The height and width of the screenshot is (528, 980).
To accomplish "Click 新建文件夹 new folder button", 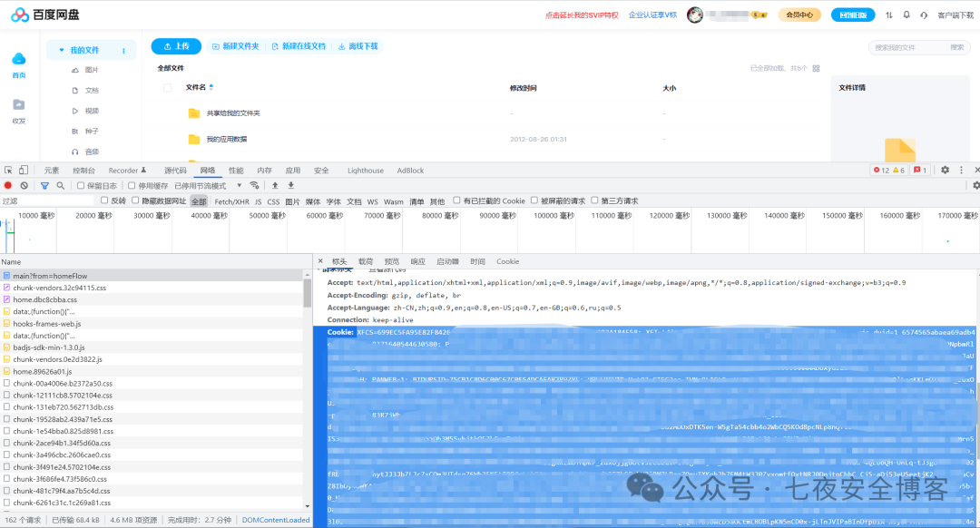I will click(236, 46).
